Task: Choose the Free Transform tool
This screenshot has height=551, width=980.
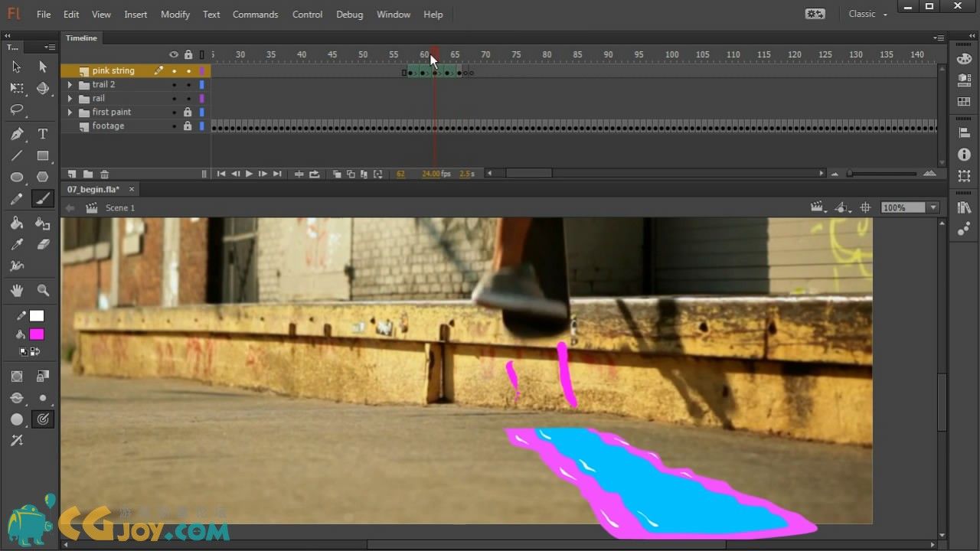Action: point(16,88)
